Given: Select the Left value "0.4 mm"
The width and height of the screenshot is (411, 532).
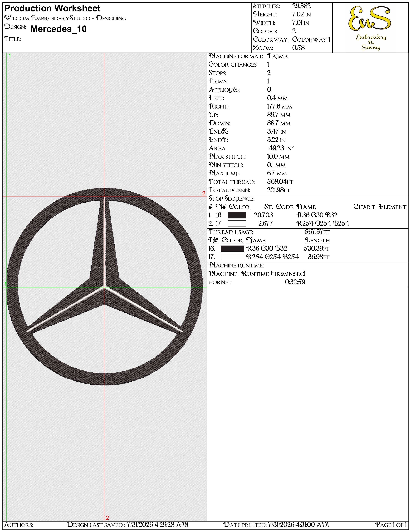Looking at the screenshot, I should pyautogui.click(x=277, y=98).
